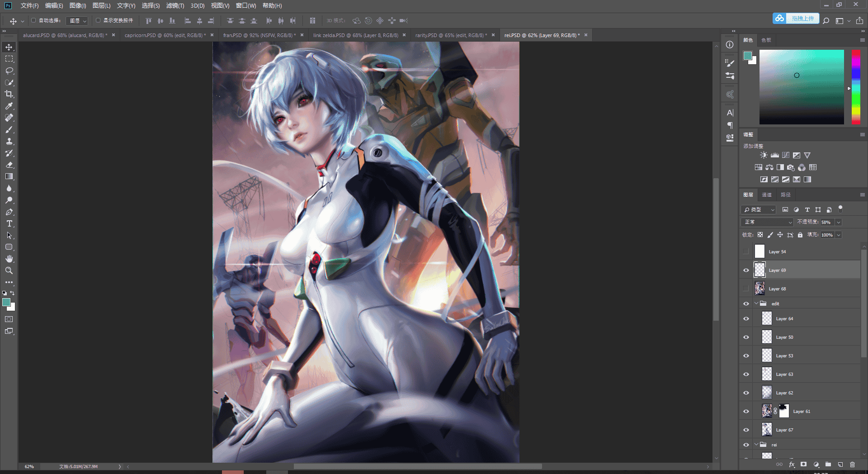Click the zoom percentage field 62%
Image resolution: width=868 pixels, height=474 pixels.
pos(29,466)
